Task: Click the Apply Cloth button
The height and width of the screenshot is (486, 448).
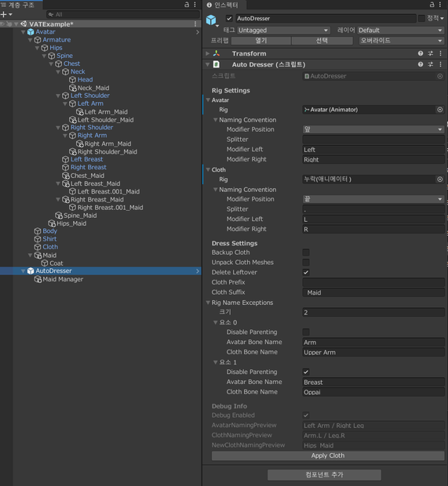Action: 328,455
